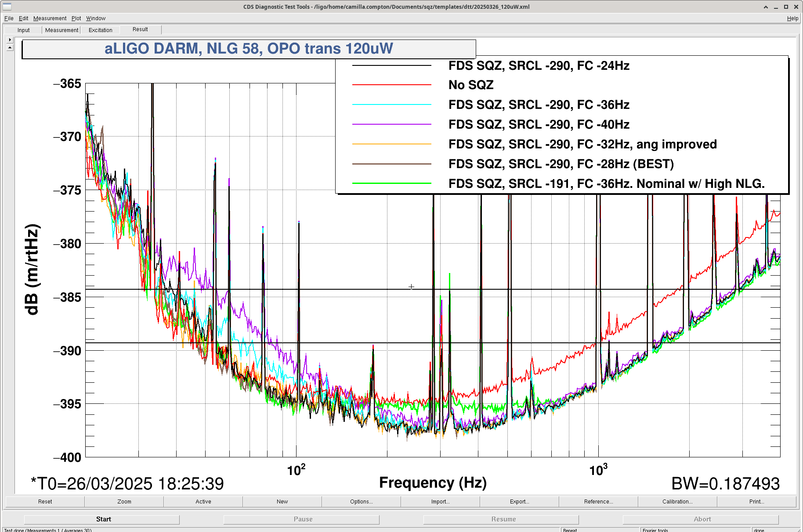
Task: Click the T0 timestamp text
Action: point(127,484)
